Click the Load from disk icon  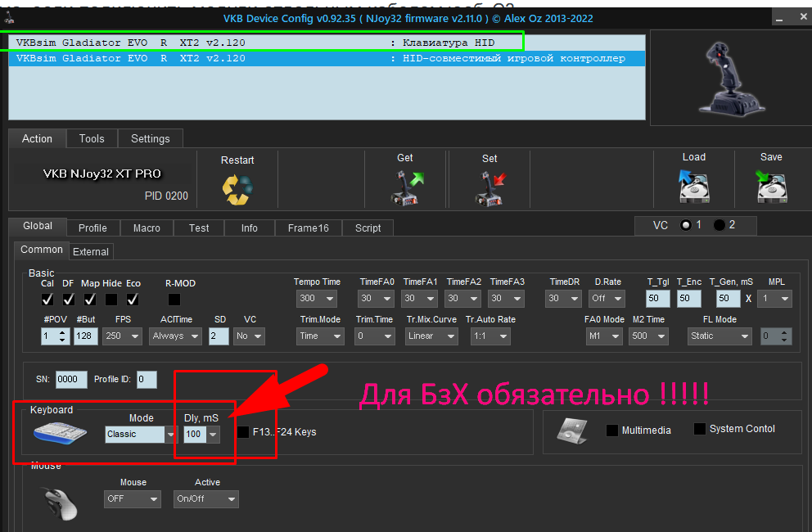(x=694, y=187)
